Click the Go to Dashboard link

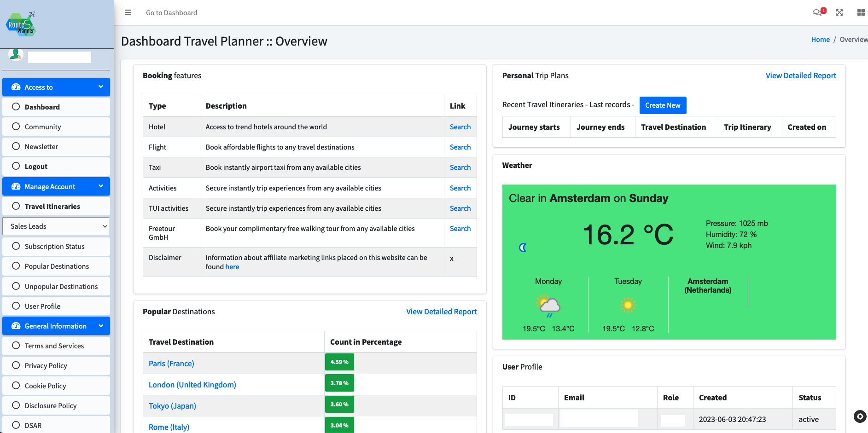click(x=171, y=13)
